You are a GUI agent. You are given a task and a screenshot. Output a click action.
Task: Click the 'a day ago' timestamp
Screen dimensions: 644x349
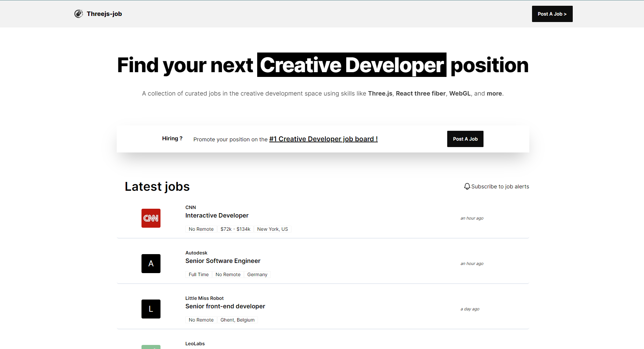point(470,309)
